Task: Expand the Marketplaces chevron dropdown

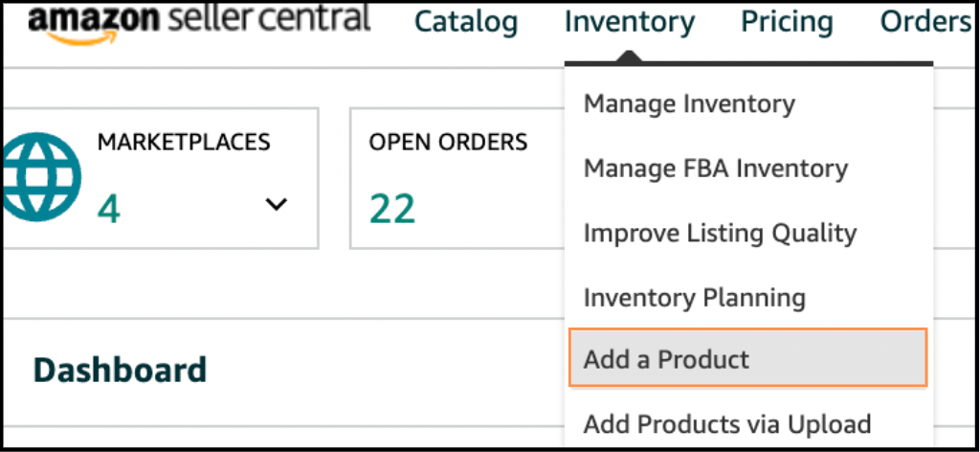Action: pyautogui.click(x=276, y=204)
